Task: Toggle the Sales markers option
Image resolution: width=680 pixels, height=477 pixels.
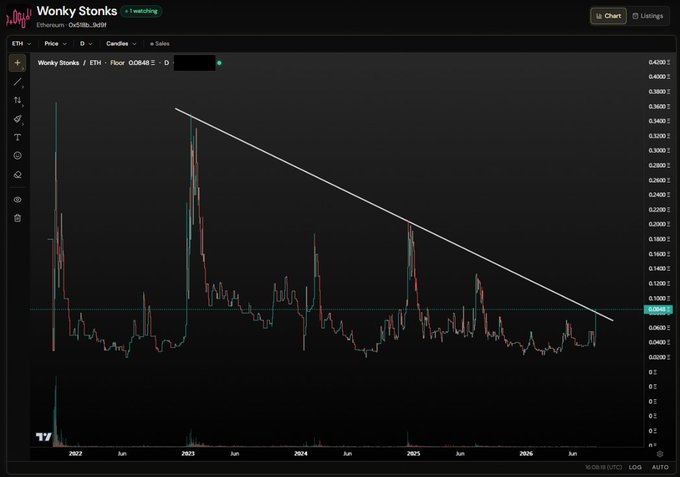Action: (160, 44)
